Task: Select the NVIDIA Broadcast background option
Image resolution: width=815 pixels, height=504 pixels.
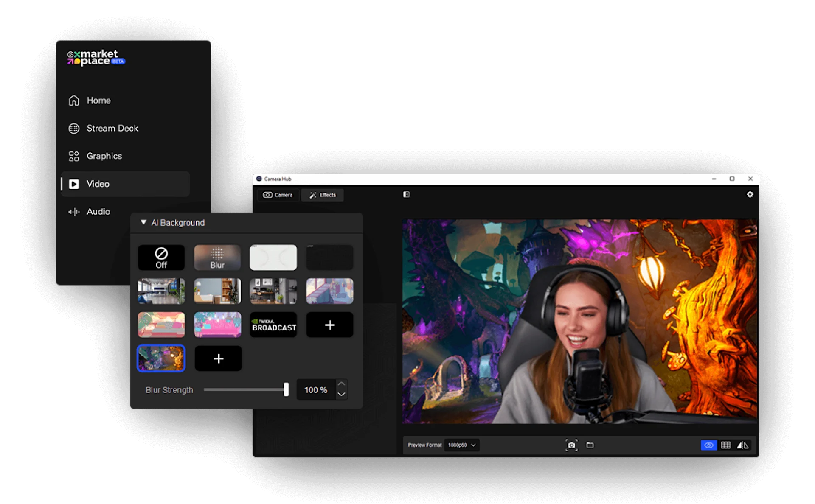Action: pyautogui.click(x=273, y=325)
